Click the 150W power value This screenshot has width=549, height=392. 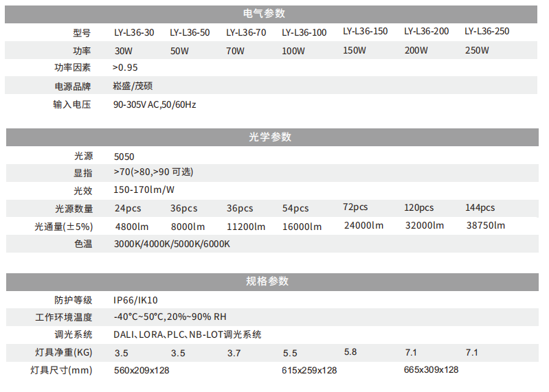coord(354,50)
